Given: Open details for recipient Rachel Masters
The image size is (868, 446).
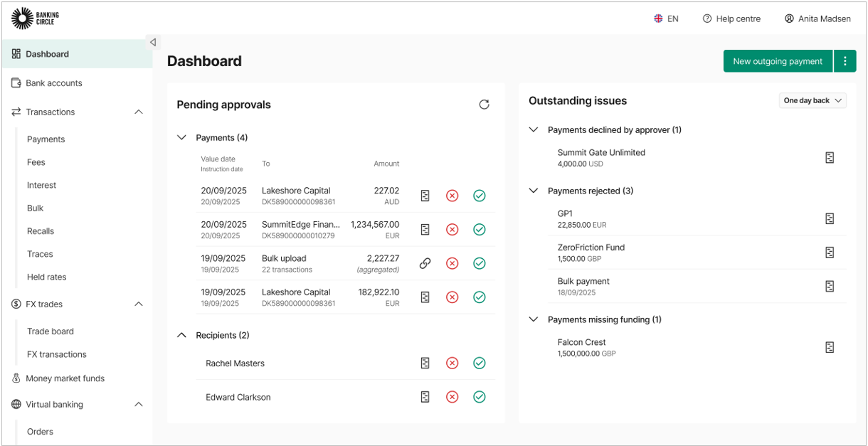Looking at the screenshot, I should 425,363.
